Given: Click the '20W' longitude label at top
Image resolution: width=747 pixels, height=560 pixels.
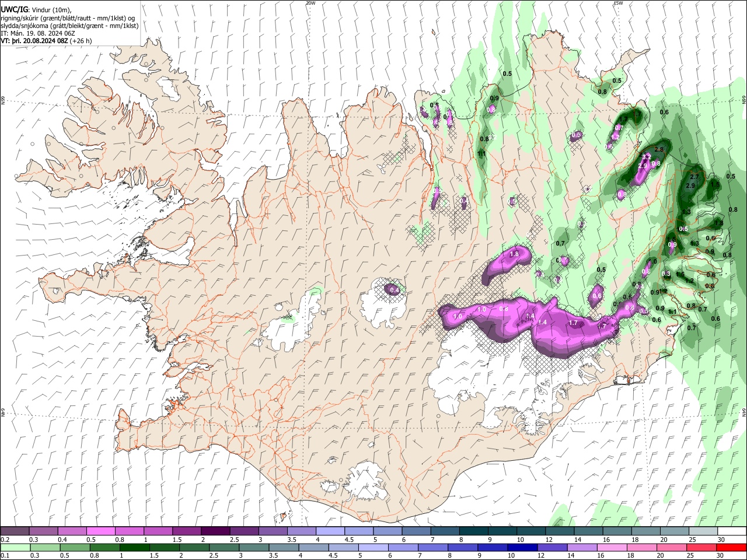Looking at the screenshot, I should (310, 3).
